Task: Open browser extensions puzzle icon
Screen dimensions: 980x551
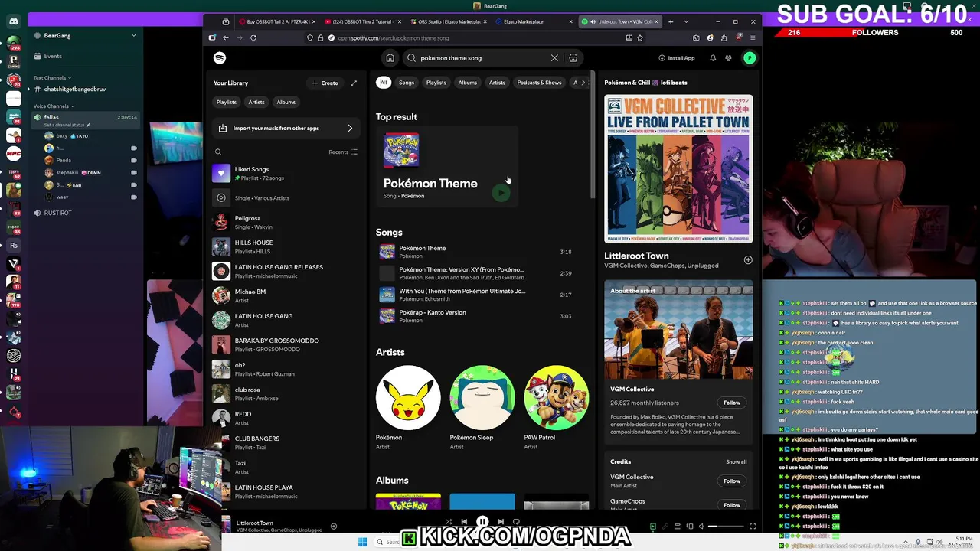Action: pyautogui.click(x=724, y=37)
